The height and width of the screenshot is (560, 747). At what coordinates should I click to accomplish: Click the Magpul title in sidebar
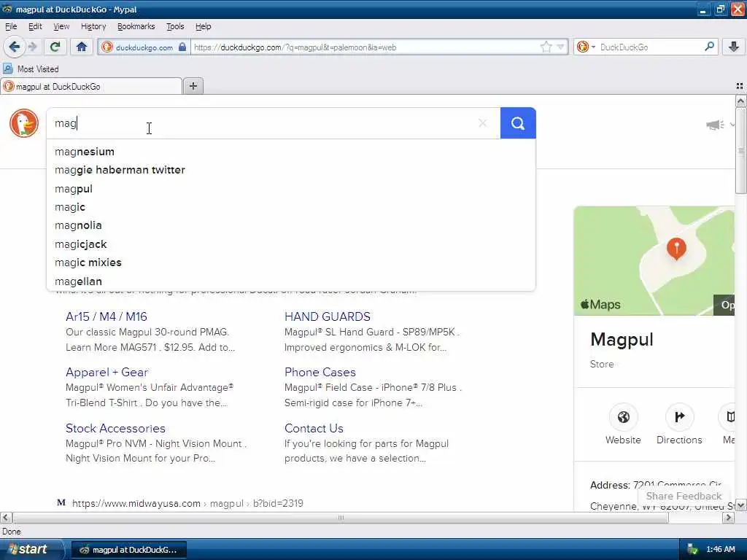[x=622, y=340]
